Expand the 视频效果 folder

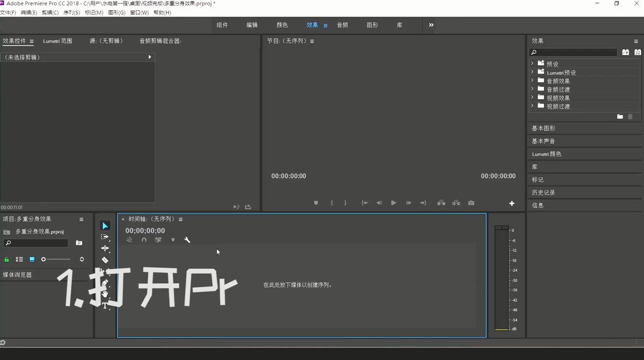(532, 97)
